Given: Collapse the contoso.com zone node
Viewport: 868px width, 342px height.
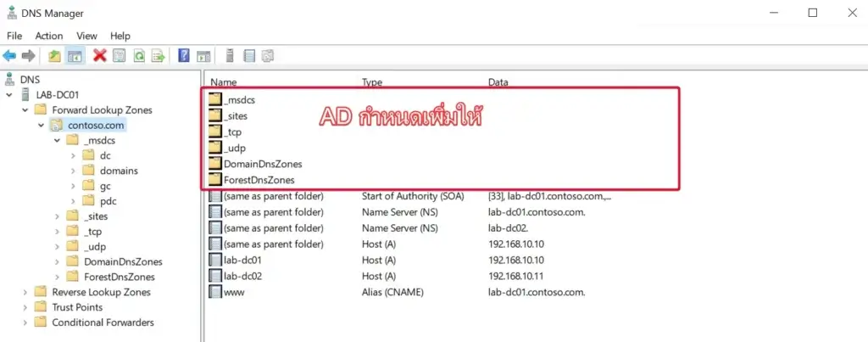Looking at the screenshot, I should (x=40, y=126).
